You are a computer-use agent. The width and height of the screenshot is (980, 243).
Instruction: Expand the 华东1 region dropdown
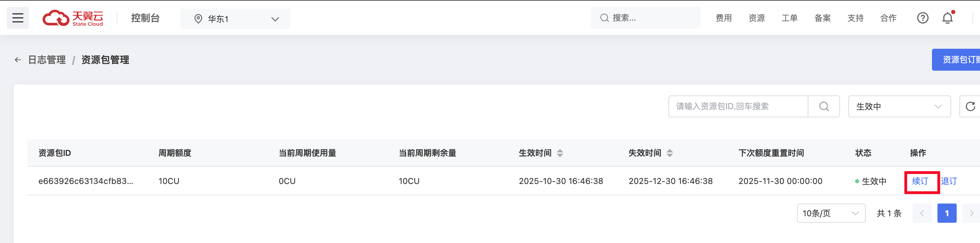[235, 19]
